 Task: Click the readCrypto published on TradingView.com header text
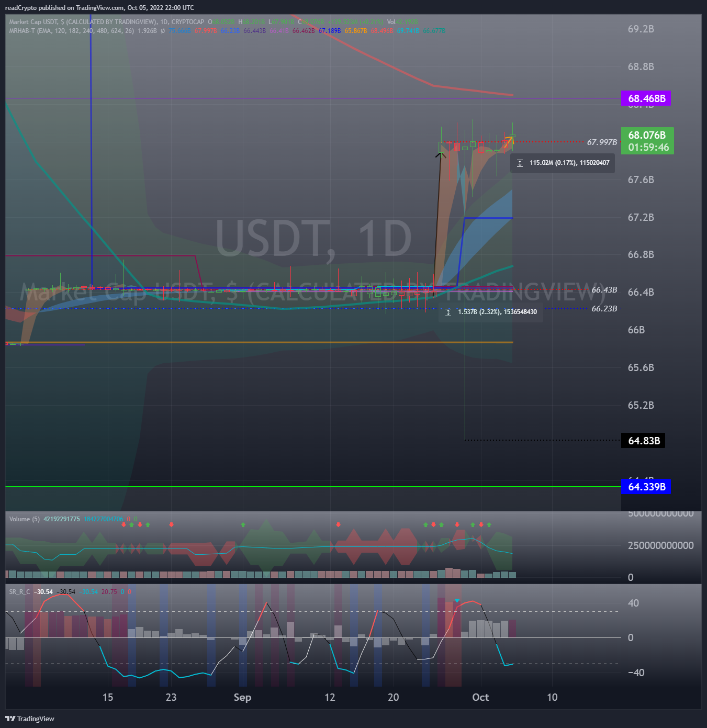point(99,8)
